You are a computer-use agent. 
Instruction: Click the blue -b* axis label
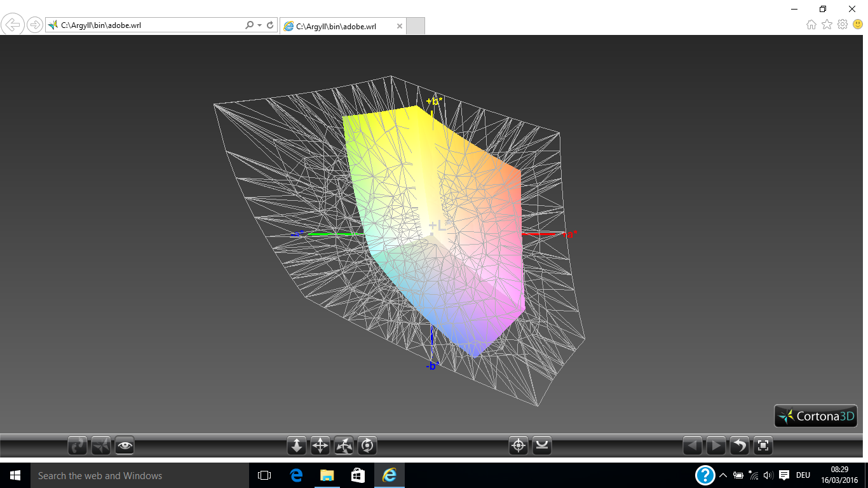pyautogui.click(x=433, y=365)
